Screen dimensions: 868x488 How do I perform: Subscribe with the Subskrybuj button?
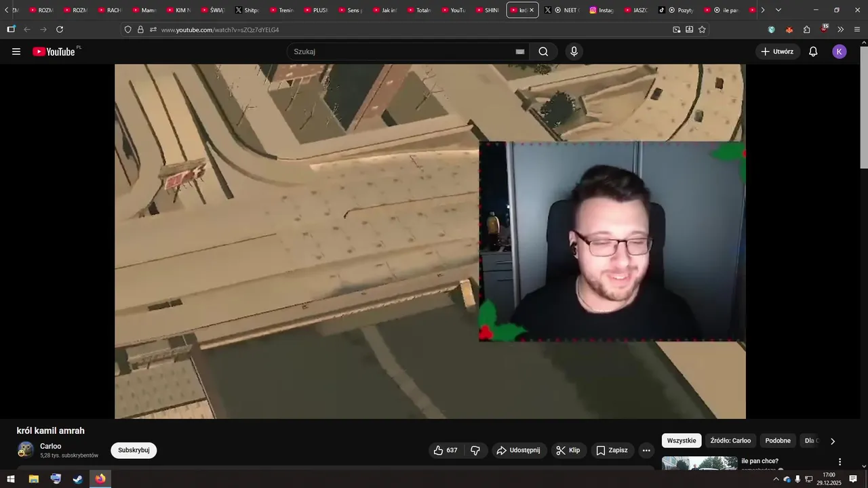pos(134,450)
